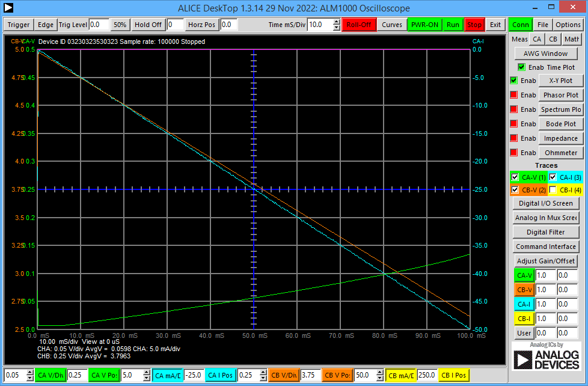Step up the Time mS/Div spinner
The image size is (588, 386).
coord(335,22)
